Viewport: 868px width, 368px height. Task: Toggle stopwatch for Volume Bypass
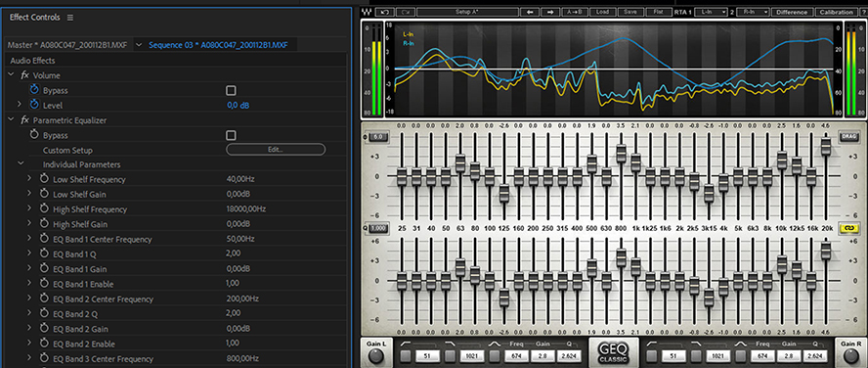click(34, 90)
